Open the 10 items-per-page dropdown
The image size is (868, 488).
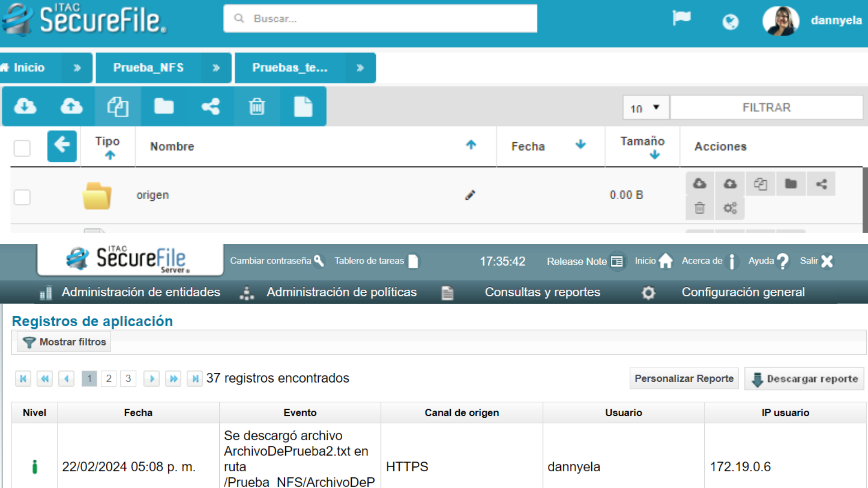645,108
